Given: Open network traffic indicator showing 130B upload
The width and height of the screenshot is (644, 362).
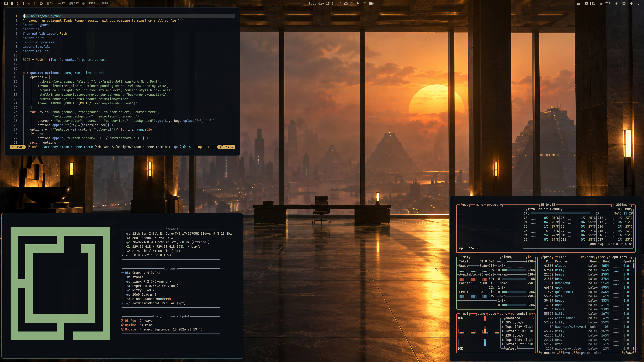Looking at the screenshot, I should click(x=95, y=4).
